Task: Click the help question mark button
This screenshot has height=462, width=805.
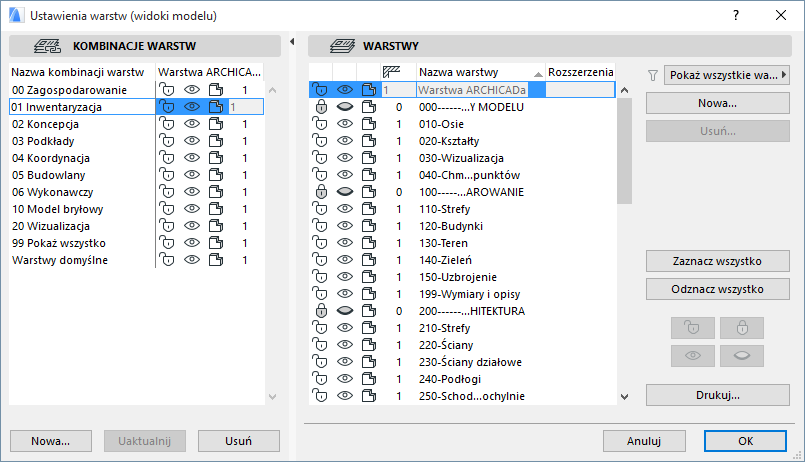Action: (x=736, y=15)
